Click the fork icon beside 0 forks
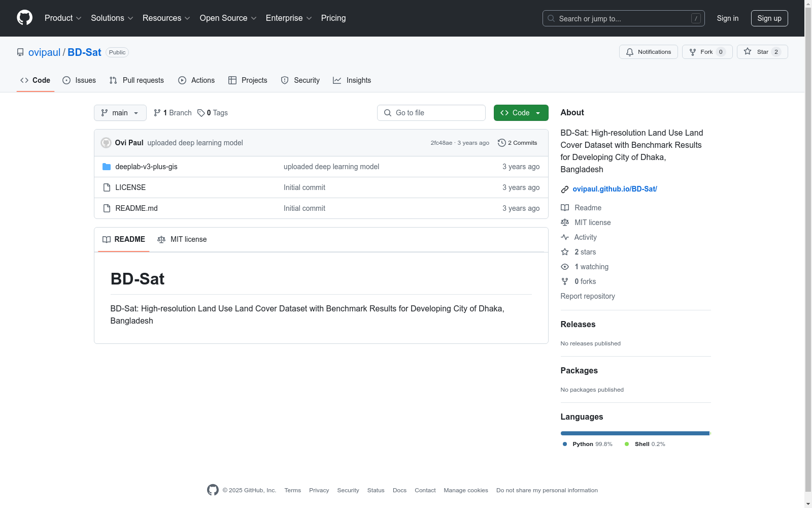The width and height of the screenshot is (812, 508). pos(565,281)
